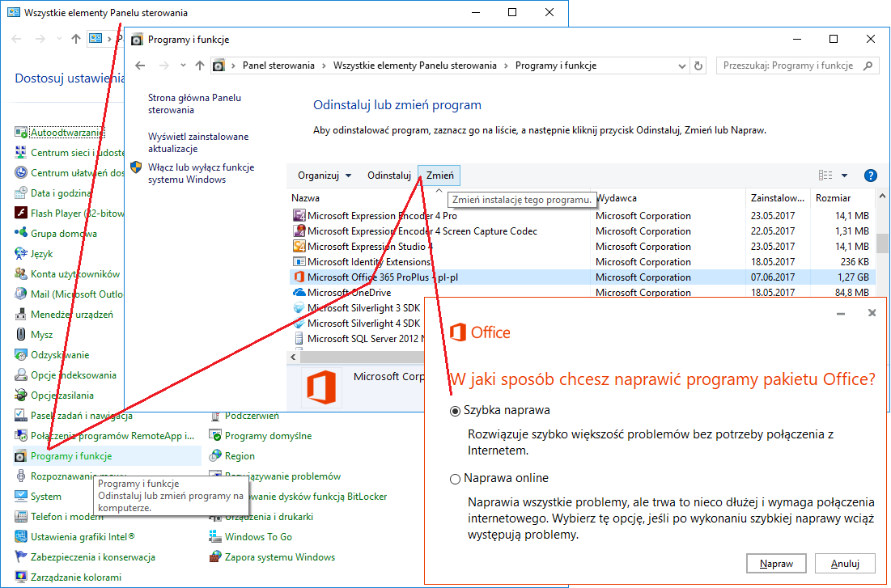The width and height of the screenshot is (891, 588).
Task: Open Menedżer urządzeń icon
Action: pos(21,314)
